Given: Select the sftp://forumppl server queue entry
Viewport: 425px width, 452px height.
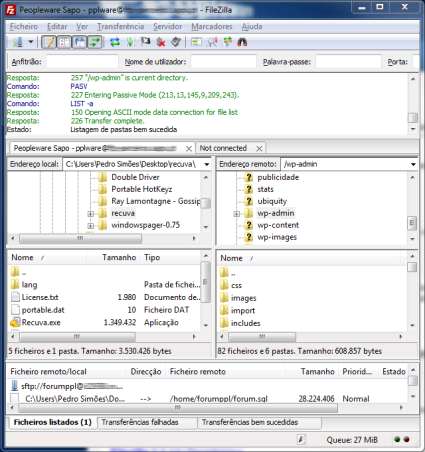Looking at the screenshot, I should click(67, 386).
